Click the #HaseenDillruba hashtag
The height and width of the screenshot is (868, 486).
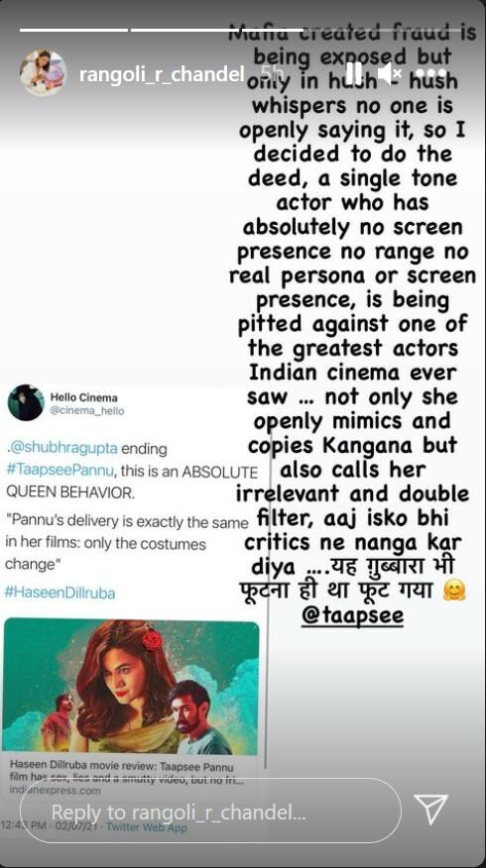click(x=61, y=593)
